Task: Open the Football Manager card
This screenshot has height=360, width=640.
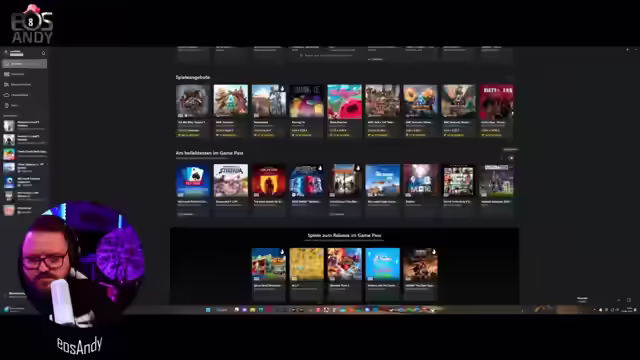Action: click(496, 190)
